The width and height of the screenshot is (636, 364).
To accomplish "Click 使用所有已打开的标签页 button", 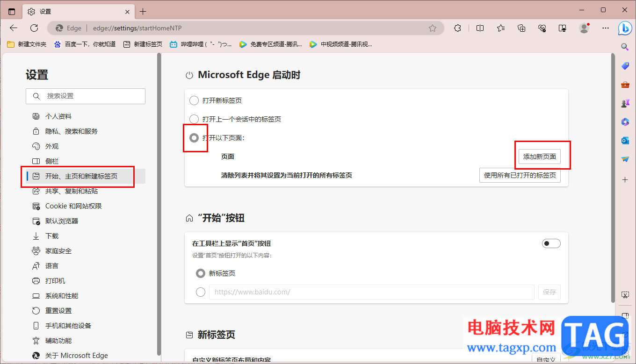I will coord(520,175).
